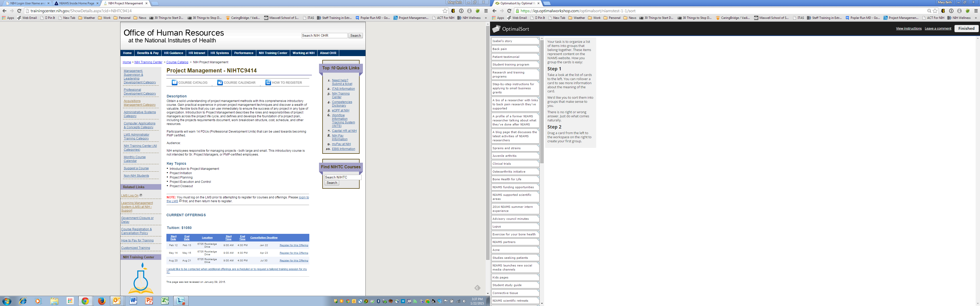The image size is (980, 306).
Task: Click the card list scrollbar in OptimalSort
Action: click(542, 103)
